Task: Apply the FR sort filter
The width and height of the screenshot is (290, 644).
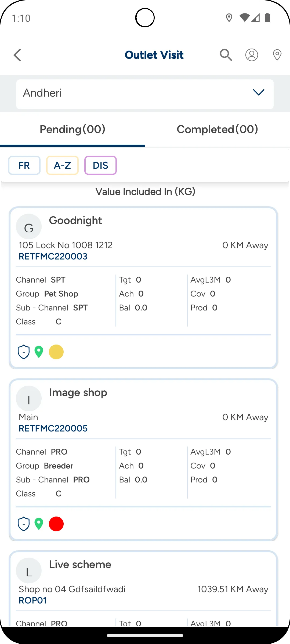Action: pyautogui.click(x=24, y=165)
